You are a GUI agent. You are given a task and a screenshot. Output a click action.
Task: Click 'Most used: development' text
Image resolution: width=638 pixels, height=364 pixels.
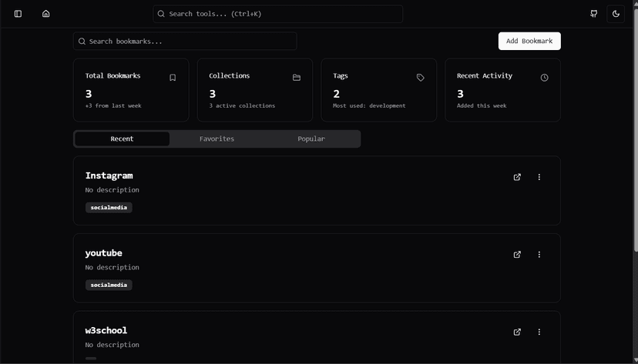point(369,105)
